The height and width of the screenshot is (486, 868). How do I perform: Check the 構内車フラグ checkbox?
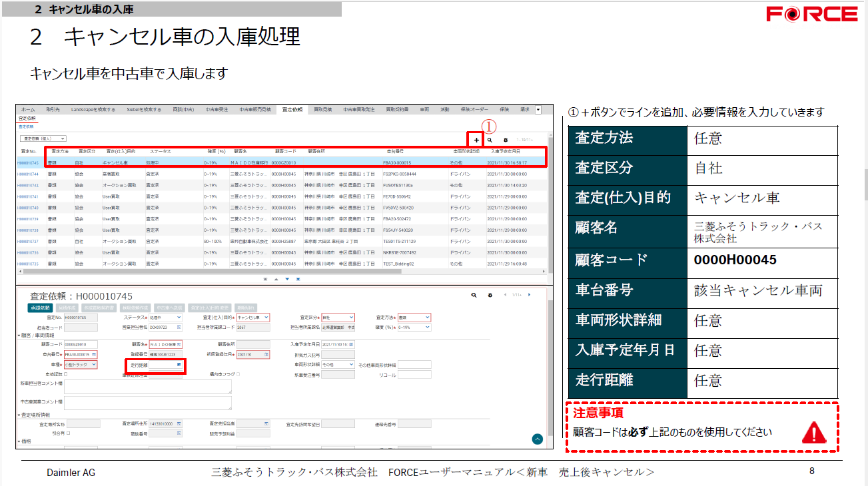(238, 375)
